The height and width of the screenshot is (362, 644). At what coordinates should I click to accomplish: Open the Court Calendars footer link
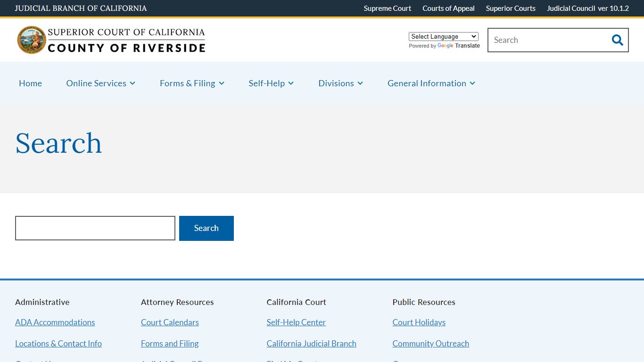coord(170,322)
